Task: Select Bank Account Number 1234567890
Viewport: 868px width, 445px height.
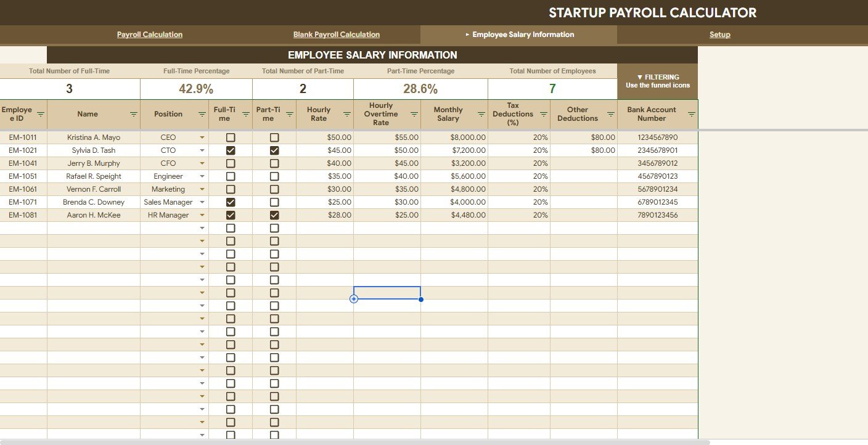Action: [x=658, y=137]
